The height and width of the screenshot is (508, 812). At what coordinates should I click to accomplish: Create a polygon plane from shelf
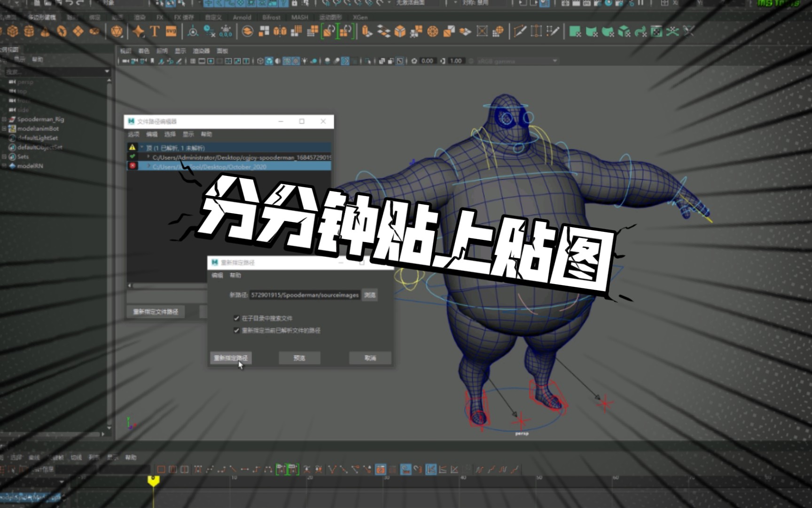click(x=78, y=32)
